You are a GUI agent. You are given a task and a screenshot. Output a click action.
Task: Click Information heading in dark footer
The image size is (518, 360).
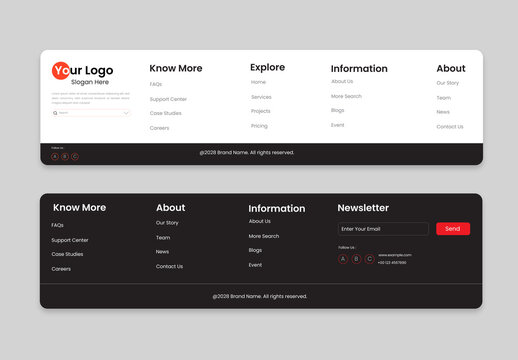tap(277, 209)
